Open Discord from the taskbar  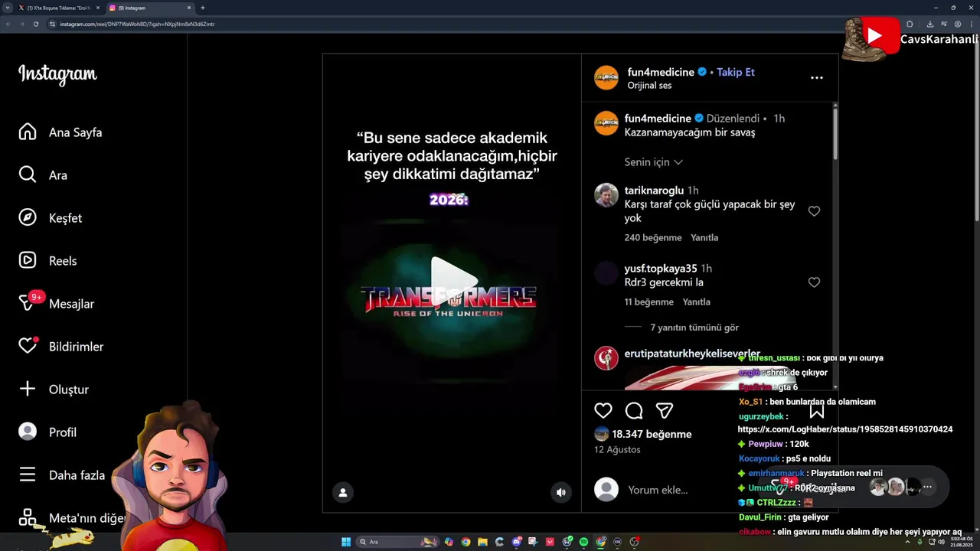click(516, 542)
